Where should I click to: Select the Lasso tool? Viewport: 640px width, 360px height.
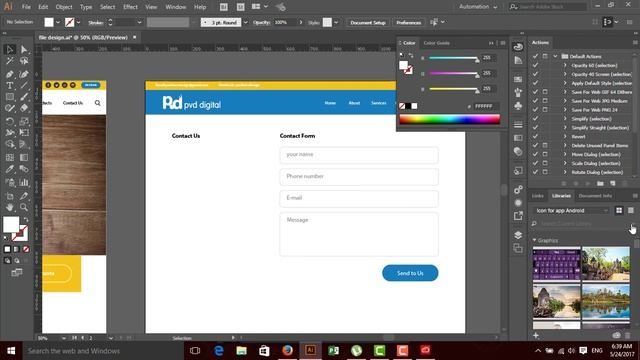point(24,61)
